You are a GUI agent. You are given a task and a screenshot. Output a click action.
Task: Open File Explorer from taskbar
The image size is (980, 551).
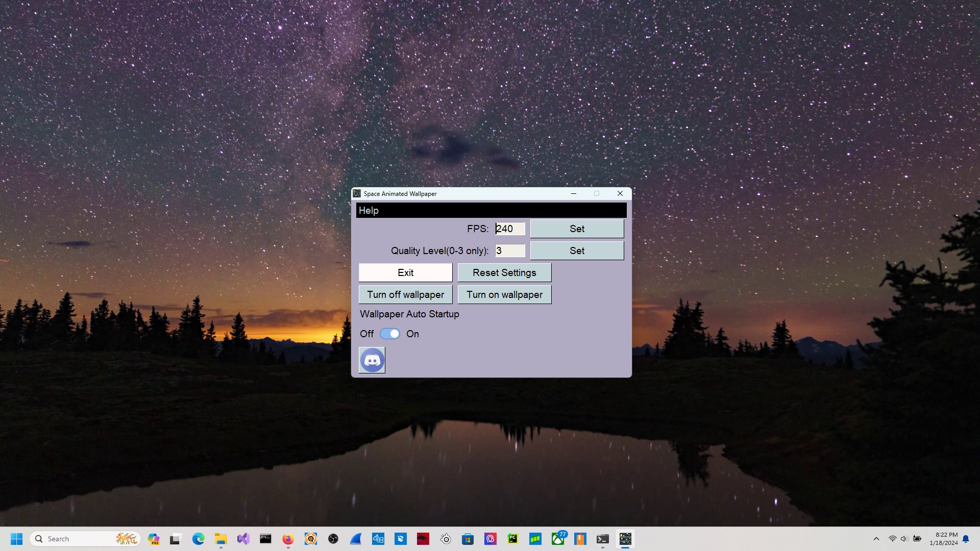coord(220,539)
